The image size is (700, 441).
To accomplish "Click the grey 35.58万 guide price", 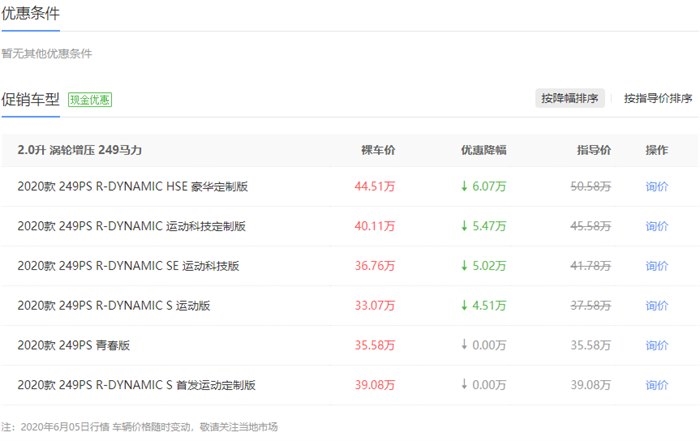I will pos(591,345).
